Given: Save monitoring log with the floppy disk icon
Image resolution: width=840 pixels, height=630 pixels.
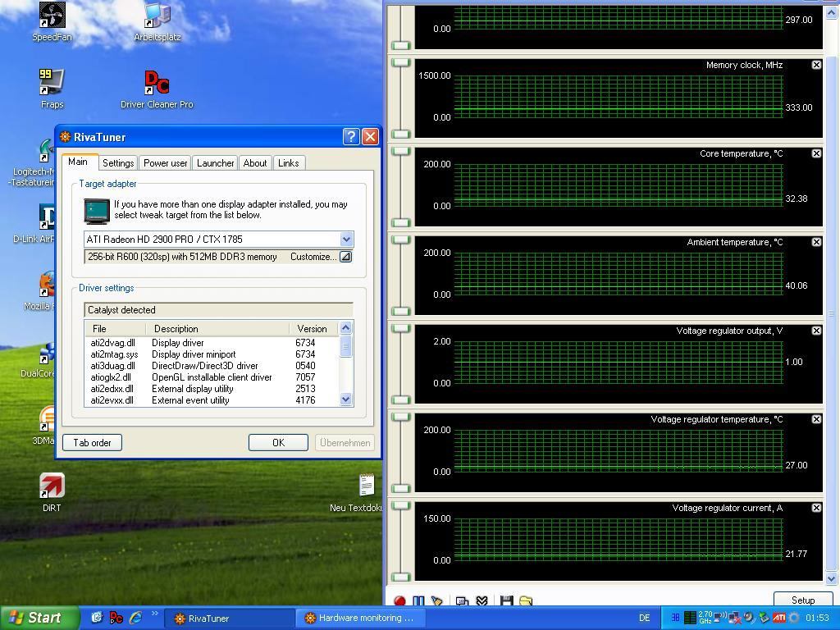Looking at the screenshot, I should point(506,600).
